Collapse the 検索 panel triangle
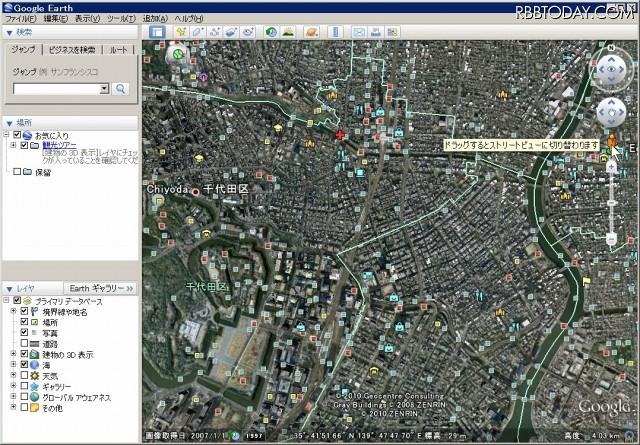 point(8,33)
